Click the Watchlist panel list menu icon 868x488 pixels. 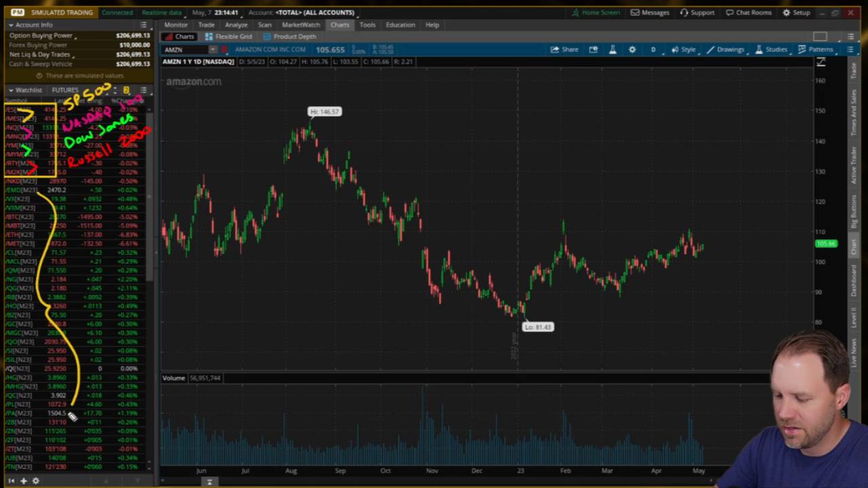143,90
